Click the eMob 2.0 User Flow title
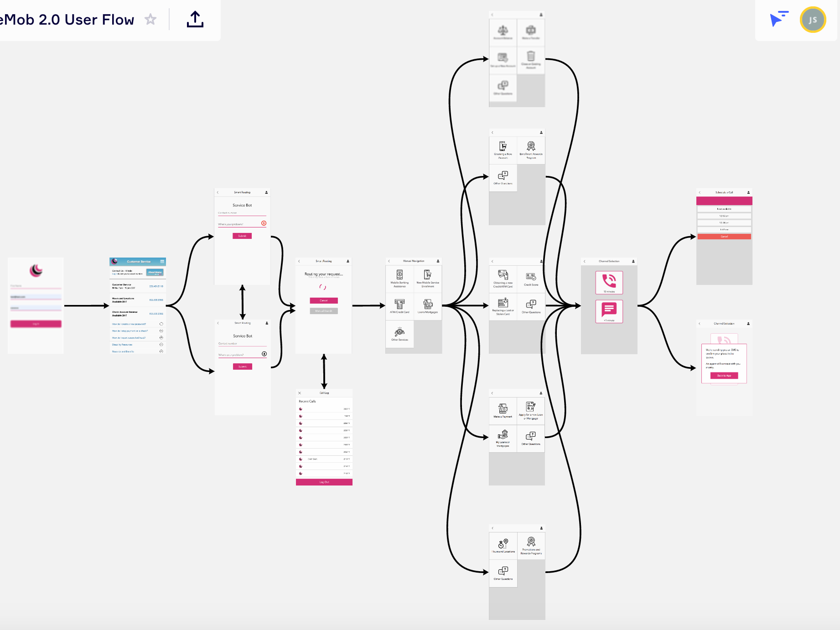Viewport: 840px width, 630px height. 67,20
